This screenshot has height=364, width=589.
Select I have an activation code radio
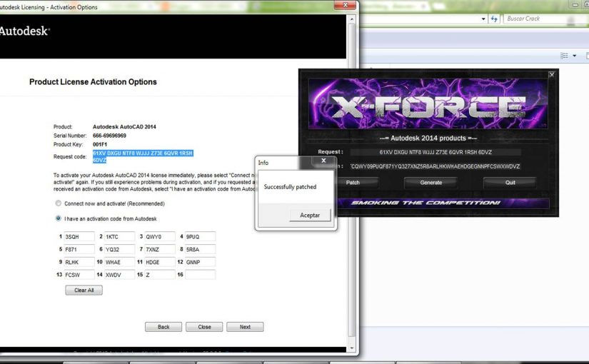point(59,218)
